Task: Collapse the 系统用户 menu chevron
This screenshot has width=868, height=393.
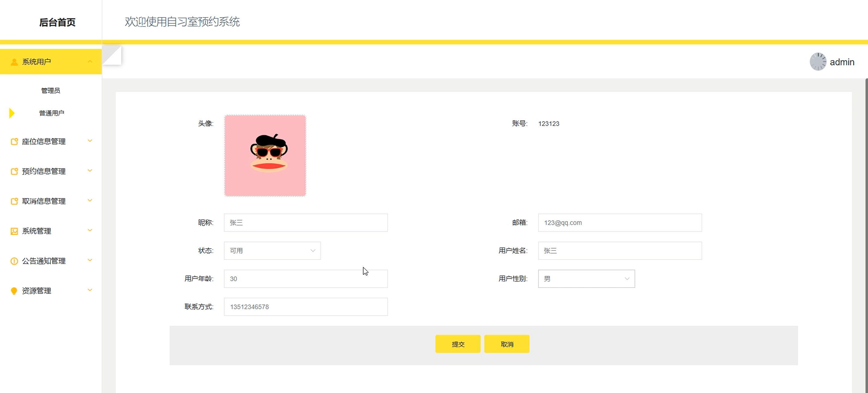Action: (x=90, y=61)
